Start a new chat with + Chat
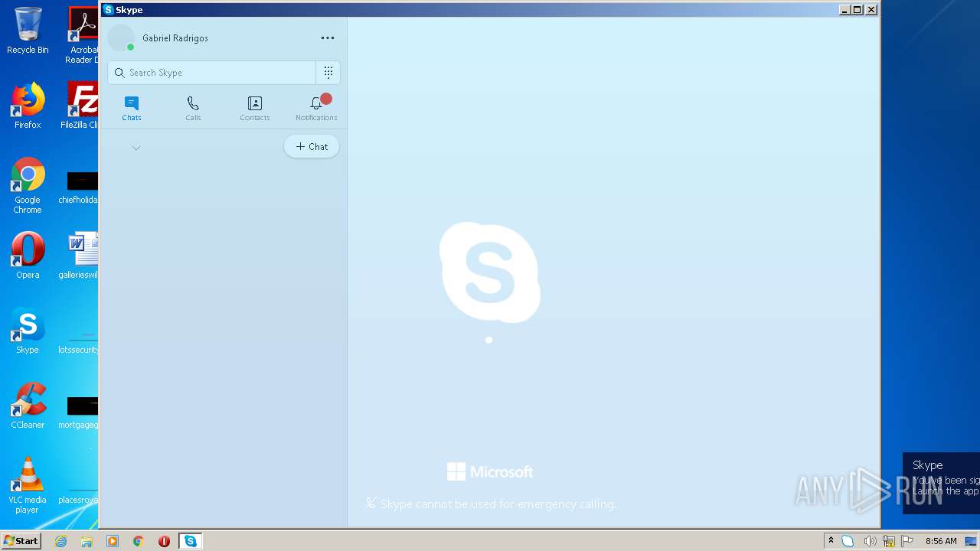980x551 pixels. point(312,146)
